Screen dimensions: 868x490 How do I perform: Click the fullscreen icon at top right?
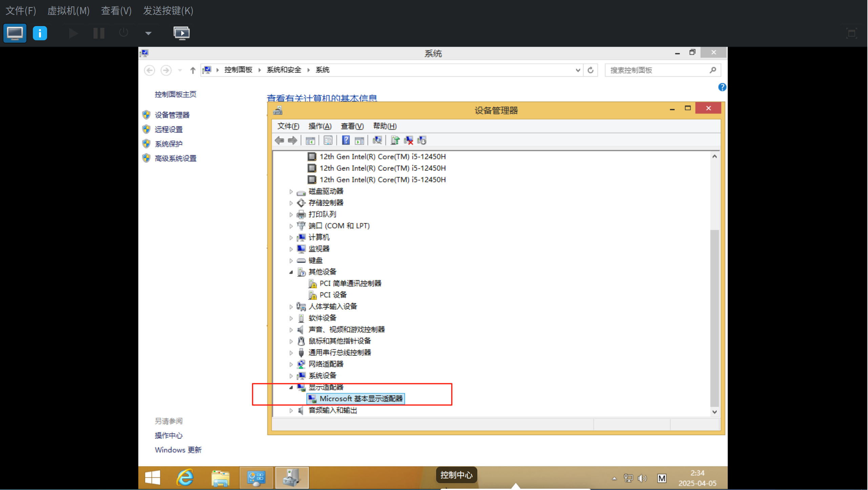pos(851,33)
